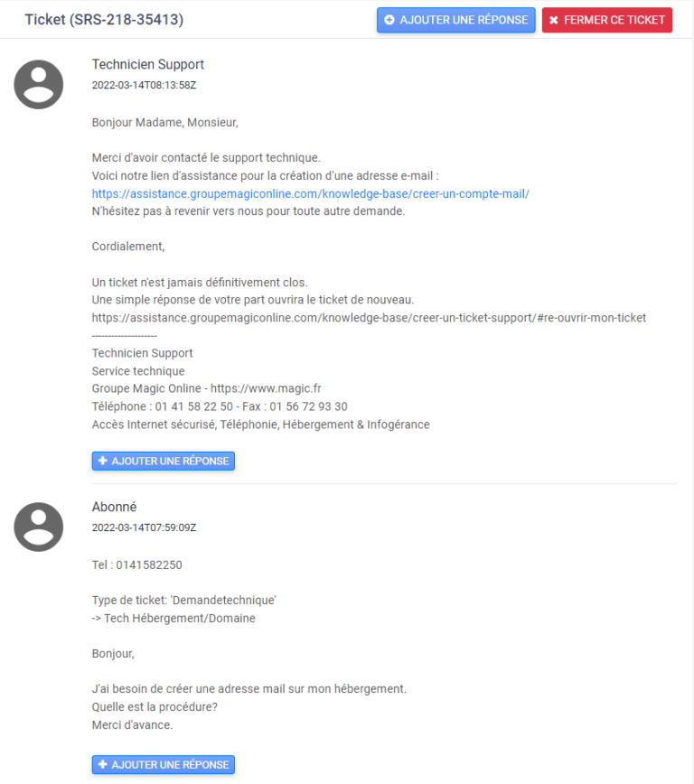Viewport: 694px width, 784px height.
Task: Click the https://www.magic.fr text in the signature
Action: pyautogui.click(x=267, y=387)
